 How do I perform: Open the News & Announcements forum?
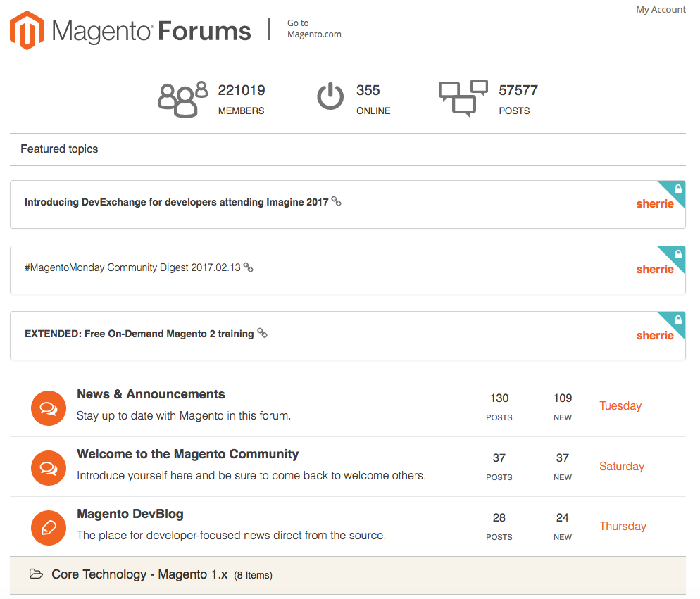point(151,394)
